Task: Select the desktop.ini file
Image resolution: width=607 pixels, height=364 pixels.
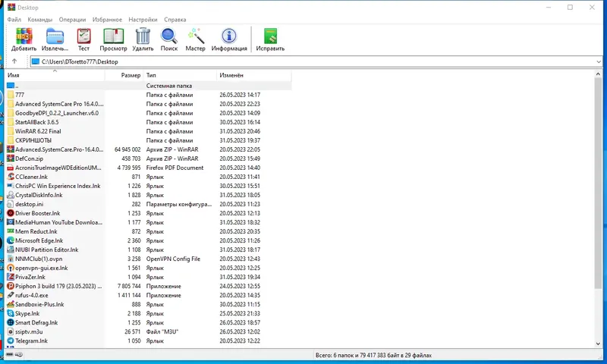Action: tap(149, 204)
